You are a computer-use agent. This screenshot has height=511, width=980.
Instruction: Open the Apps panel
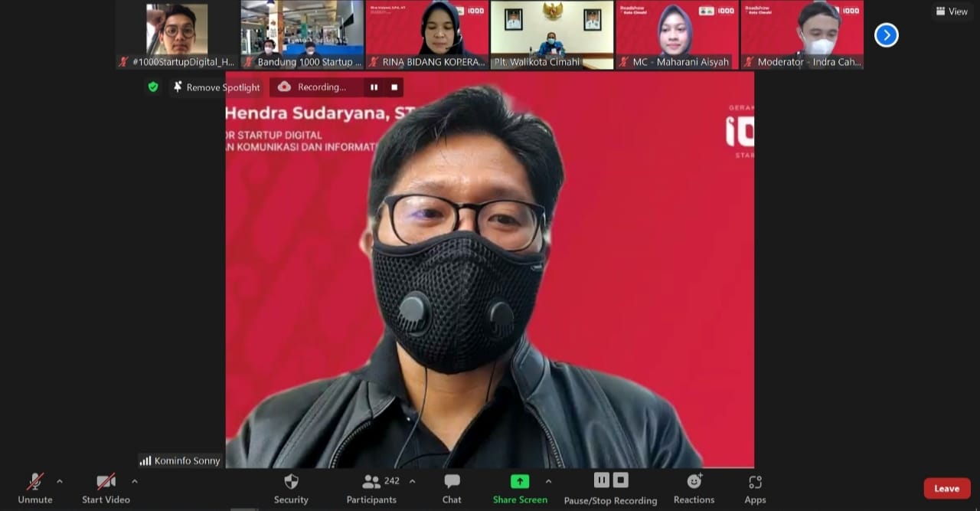tap(755, 488)
